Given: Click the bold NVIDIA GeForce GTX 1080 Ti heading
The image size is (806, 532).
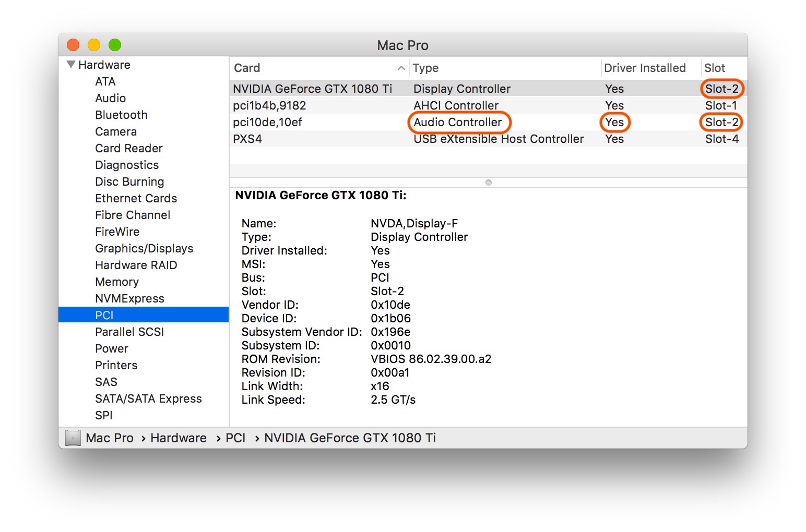Looking at the screenshot, I should tap(321, 195).
